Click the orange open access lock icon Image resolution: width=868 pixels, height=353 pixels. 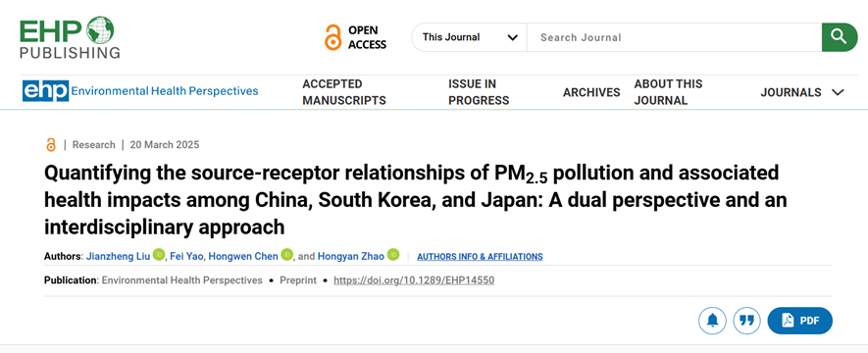(333, 37)
